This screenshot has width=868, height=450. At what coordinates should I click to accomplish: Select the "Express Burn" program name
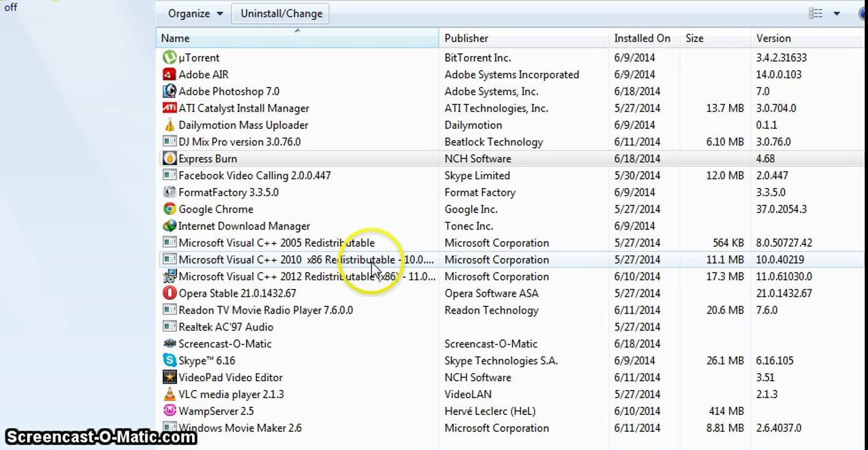coord(208,159)
